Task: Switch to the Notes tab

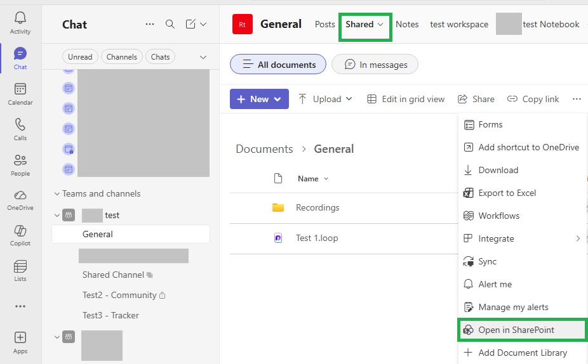Action: [x=407, y=24]
